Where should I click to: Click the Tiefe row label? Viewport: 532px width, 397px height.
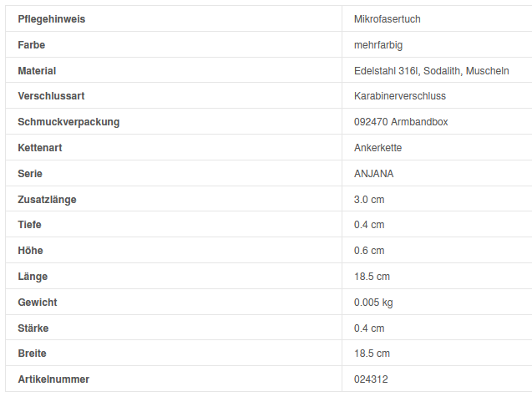[29, 225]
